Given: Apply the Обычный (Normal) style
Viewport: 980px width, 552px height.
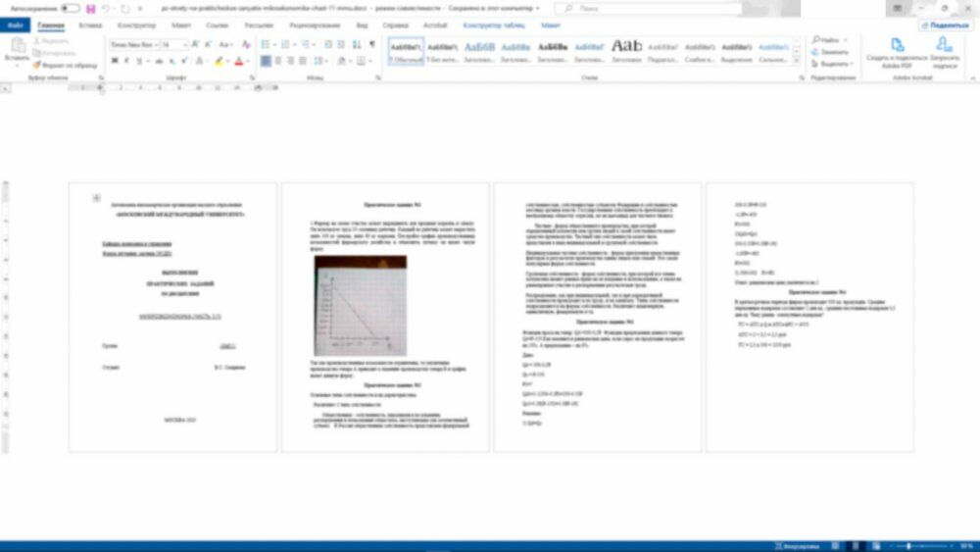Looking at the screenshot, I should coord(406,51).
